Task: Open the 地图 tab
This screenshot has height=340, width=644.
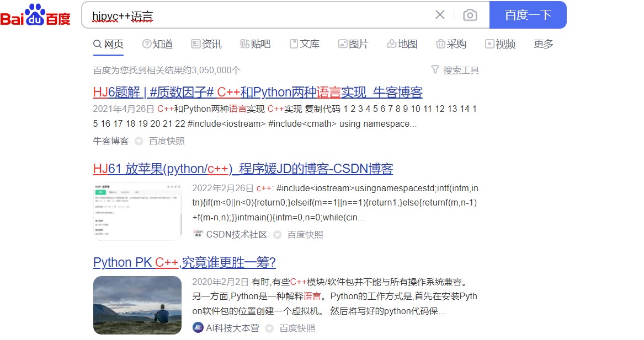Action: coord(402,44)
